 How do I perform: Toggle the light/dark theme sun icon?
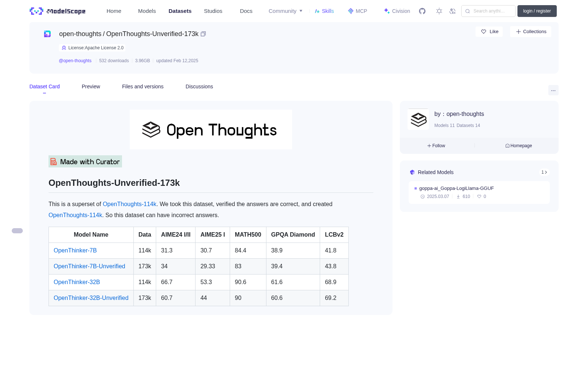[x=439, y=11]
